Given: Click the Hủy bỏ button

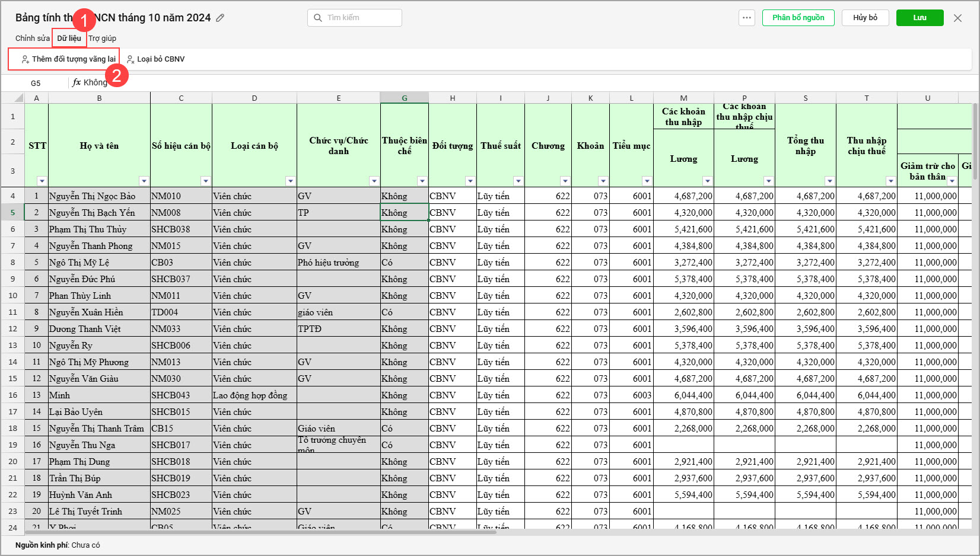Looking at the screenshot, I should pos(865,18).
